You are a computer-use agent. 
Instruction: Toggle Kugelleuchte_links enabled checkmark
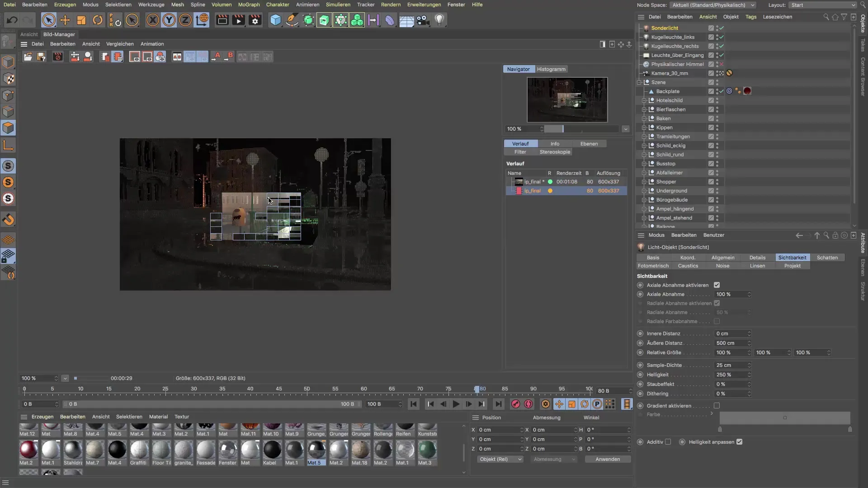722,37
